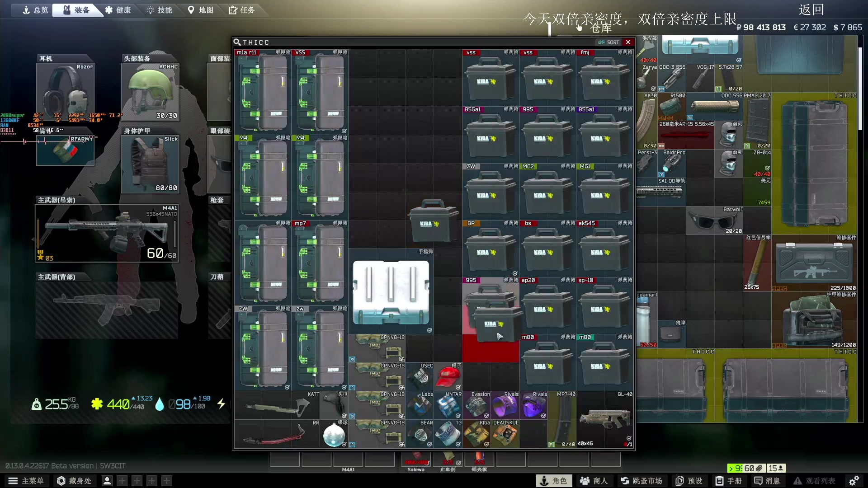
Task: Click the M4A1 quick bar slot
Action: point(348,460)
